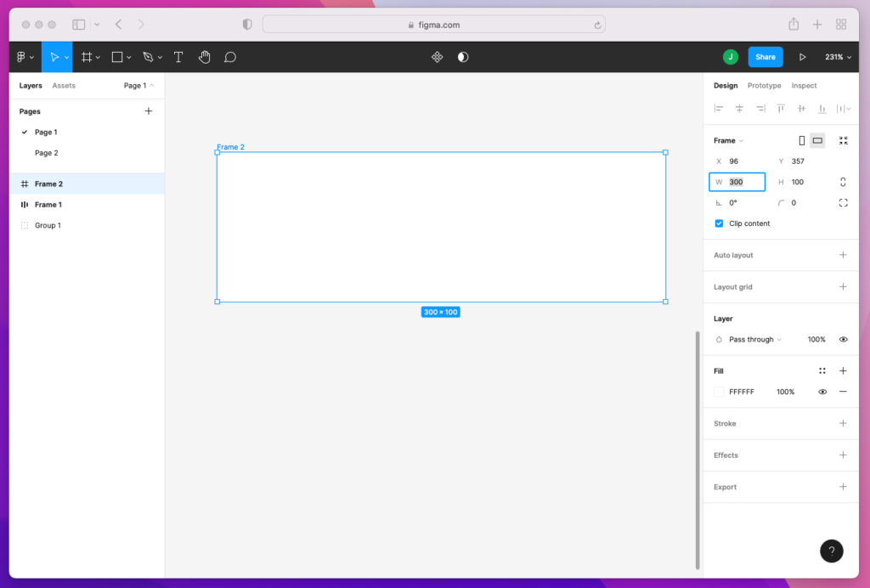Click Align vertical centers icon
The image size is (870, 588).
click(x=801, y=109)
